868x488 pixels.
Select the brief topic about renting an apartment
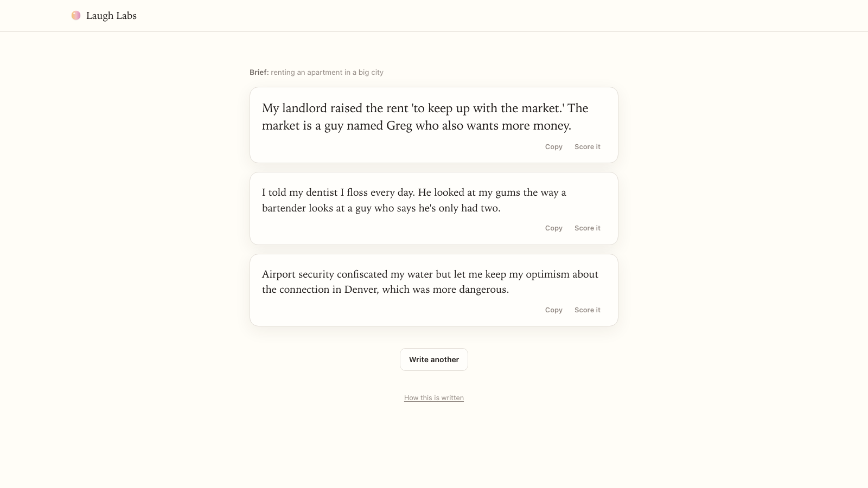327,72
